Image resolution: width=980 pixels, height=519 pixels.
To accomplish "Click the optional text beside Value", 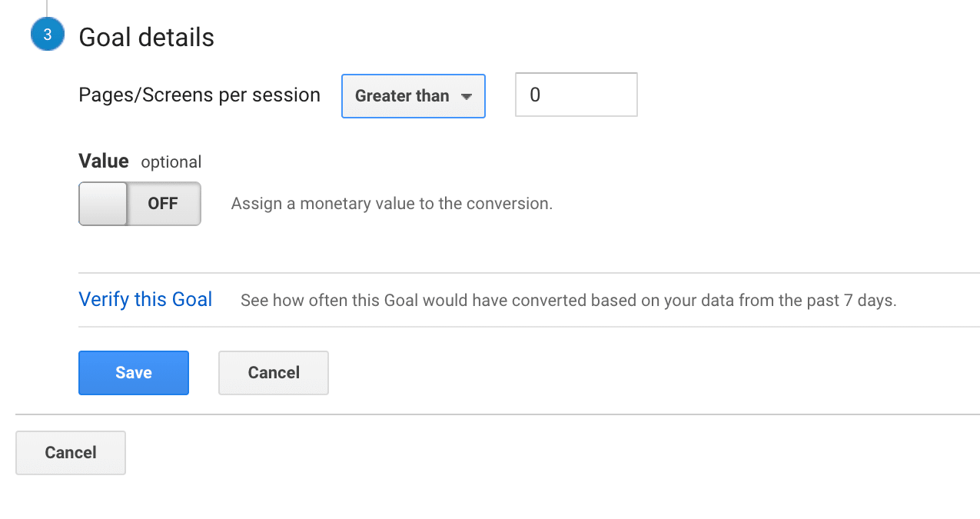I will point(171,162).
